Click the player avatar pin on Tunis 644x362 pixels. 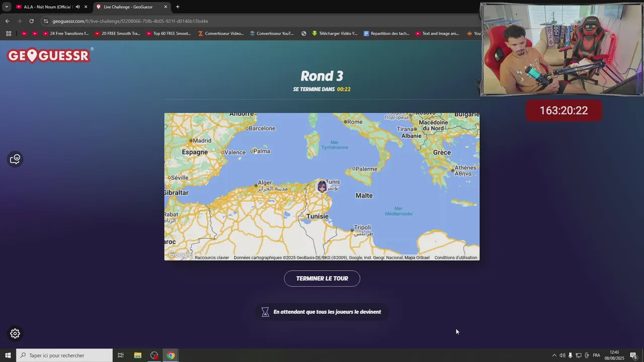coord(322,187)
